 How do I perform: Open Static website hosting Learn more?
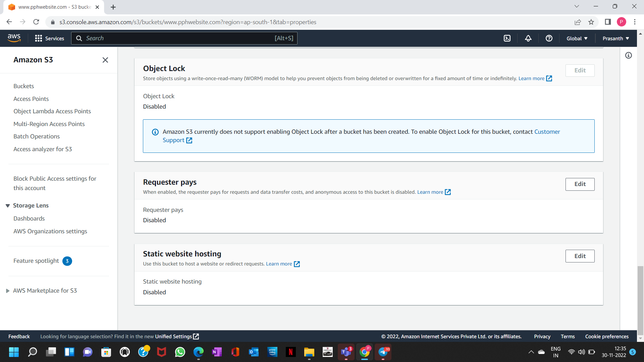(x=283, y=264)
